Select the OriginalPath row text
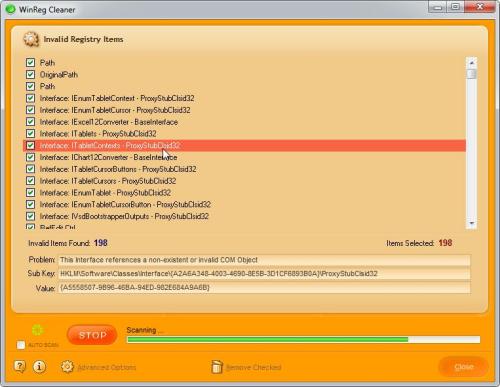This screenshot has height=387, width=500. [x=59, y=75]
